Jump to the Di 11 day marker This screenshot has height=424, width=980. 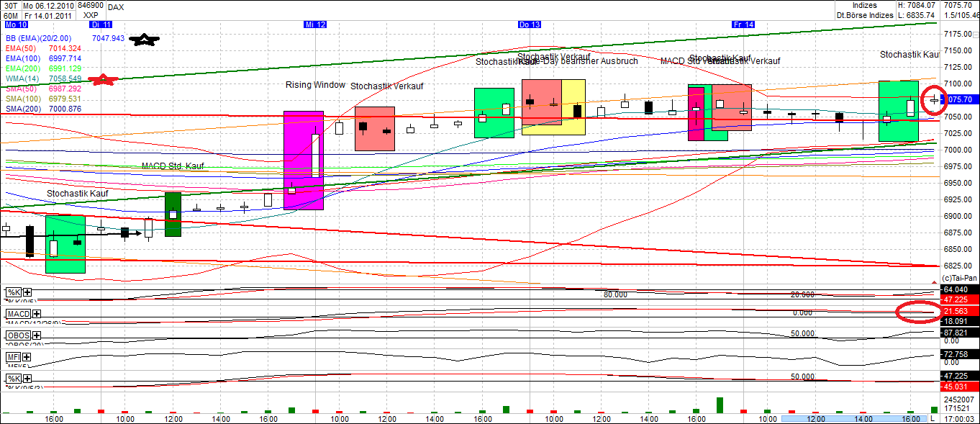pos(101,24)
